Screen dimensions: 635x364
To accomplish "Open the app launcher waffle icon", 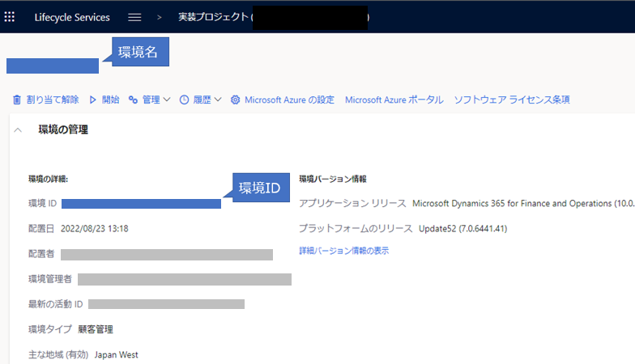I will [10, 17].
